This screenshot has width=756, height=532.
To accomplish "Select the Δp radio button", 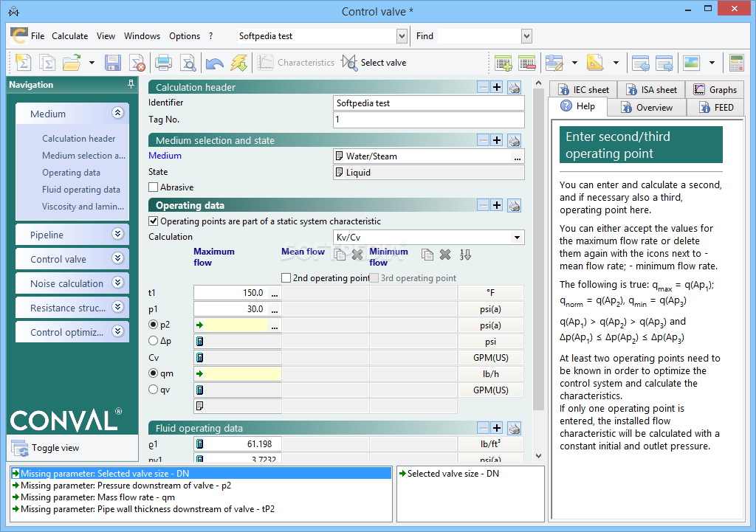I will coord(154,341).
